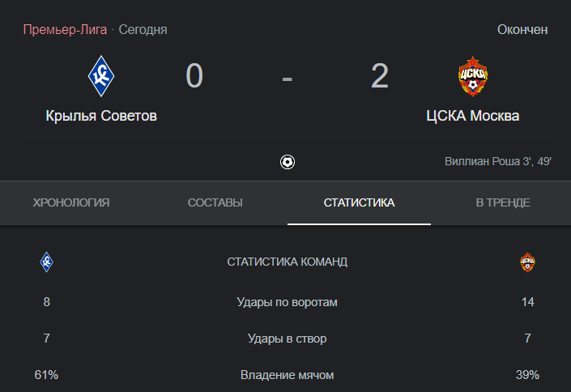Screen dimensions: 571x392
Task: Click the Сегодня date label
Action: point(143,30)
